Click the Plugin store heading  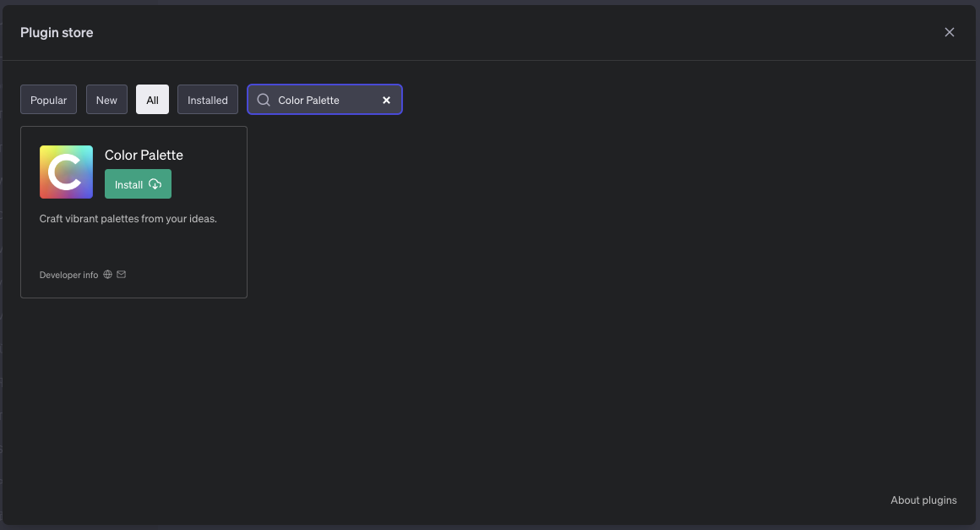click(57, 33)
